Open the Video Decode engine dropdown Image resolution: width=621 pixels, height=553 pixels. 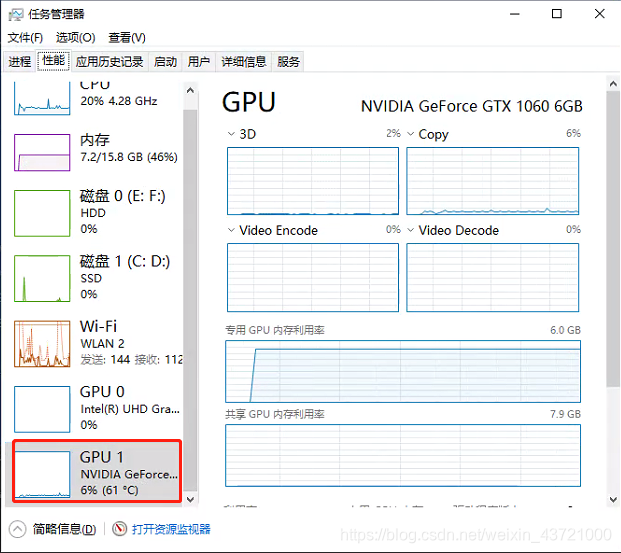coord(411,230)
